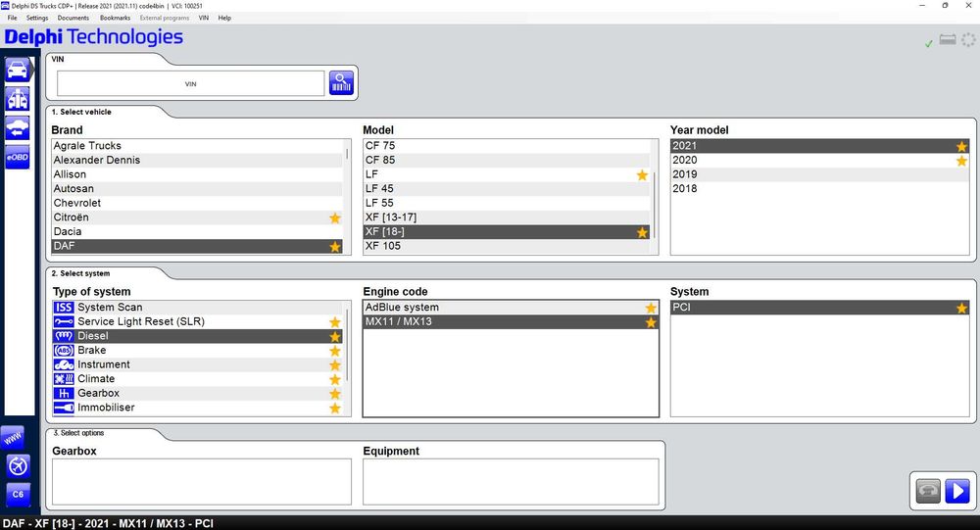Toggle favorite star on MX11 / MX13
Screen dimensions: 980x530
tap(651, 322)
